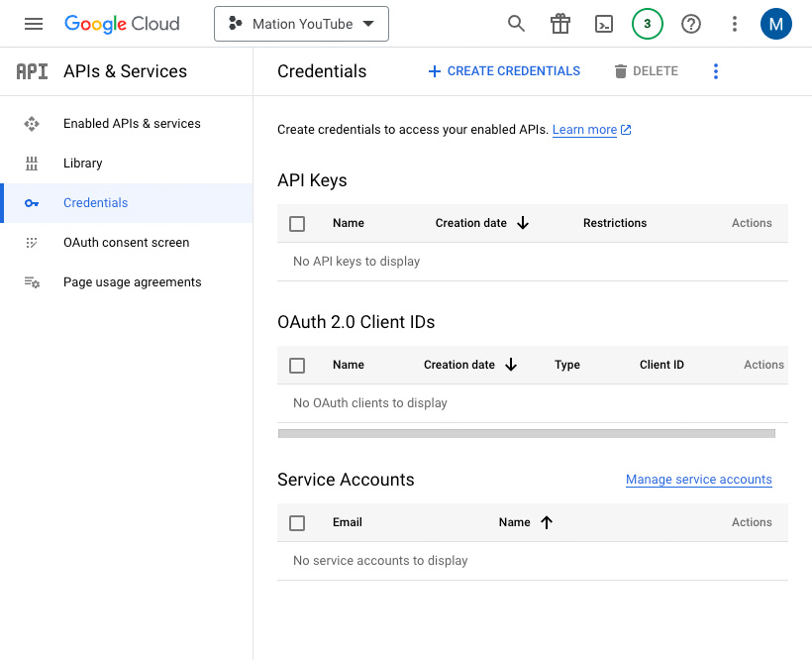The width and height of the screenshot is (812, 660).
Task: Click the Library sidebar icon
Action: pyautogui.click(x=32, y=164)
